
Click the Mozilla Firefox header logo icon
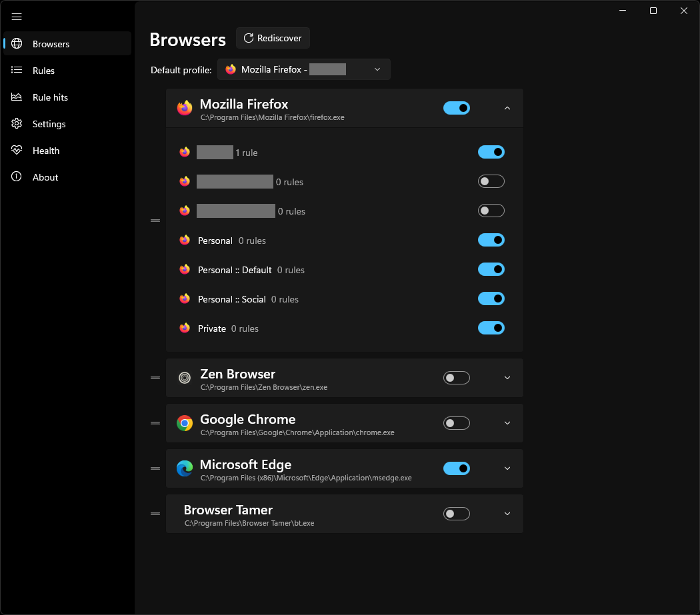185,107
